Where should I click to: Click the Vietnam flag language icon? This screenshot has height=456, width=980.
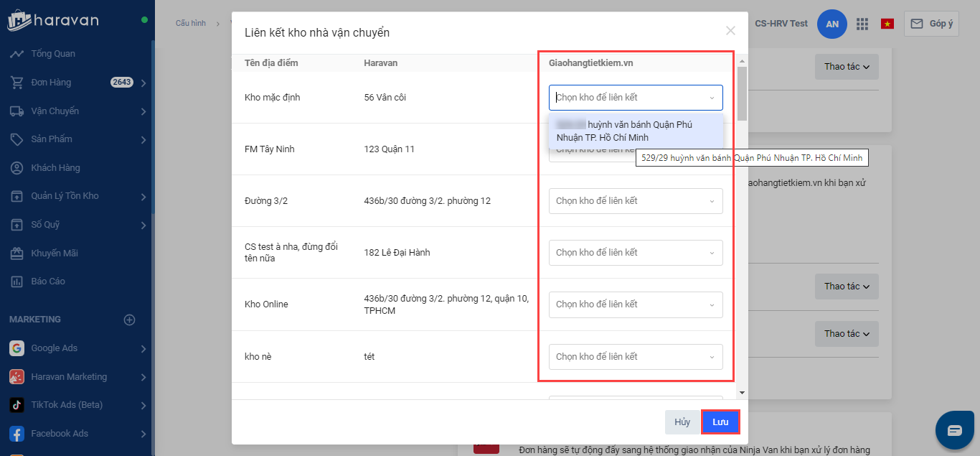[887, 24]
